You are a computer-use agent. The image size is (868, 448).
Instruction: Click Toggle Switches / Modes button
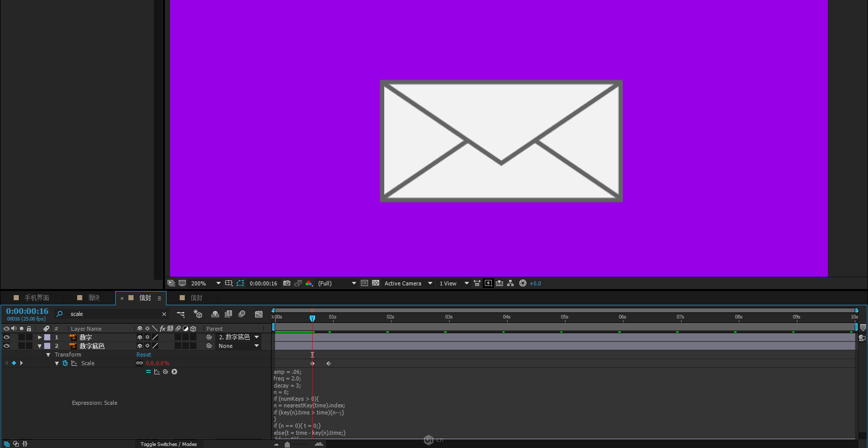point(169,444)
